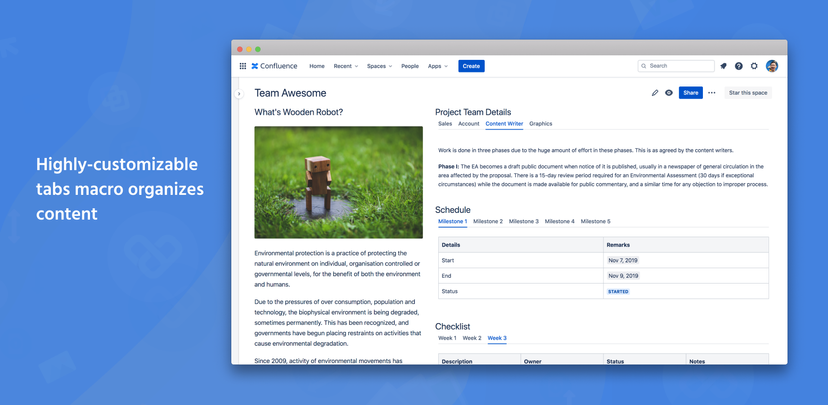Click the Schedule heading

tap(453, 210)
